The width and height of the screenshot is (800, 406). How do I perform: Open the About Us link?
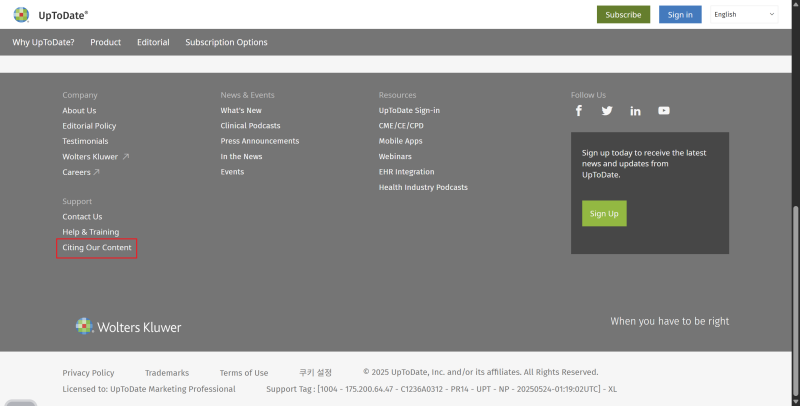79,111
